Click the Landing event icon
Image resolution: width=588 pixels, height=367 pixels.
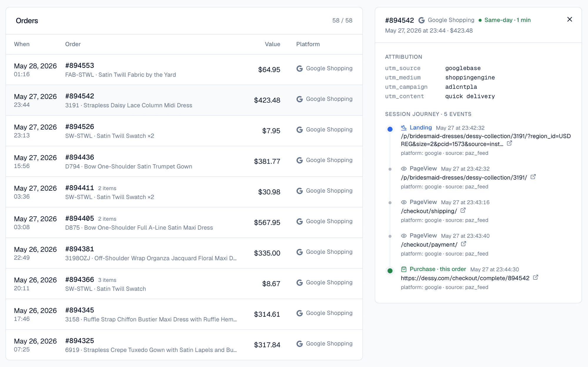(x=404, y=128)
